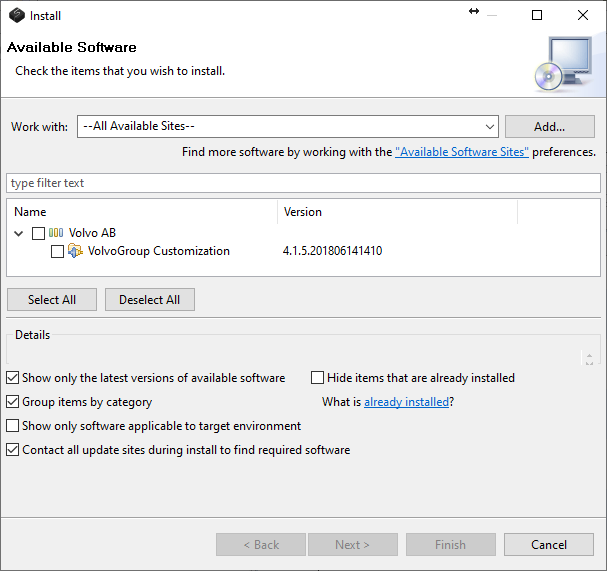Click the Volvo AB category icon

[56, 233]
